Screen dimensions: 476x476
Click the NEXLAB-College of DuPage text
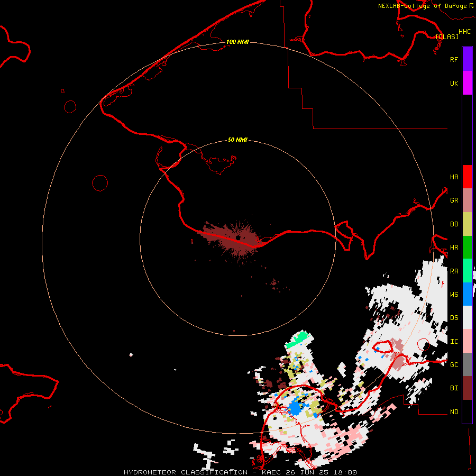point(422,6)
